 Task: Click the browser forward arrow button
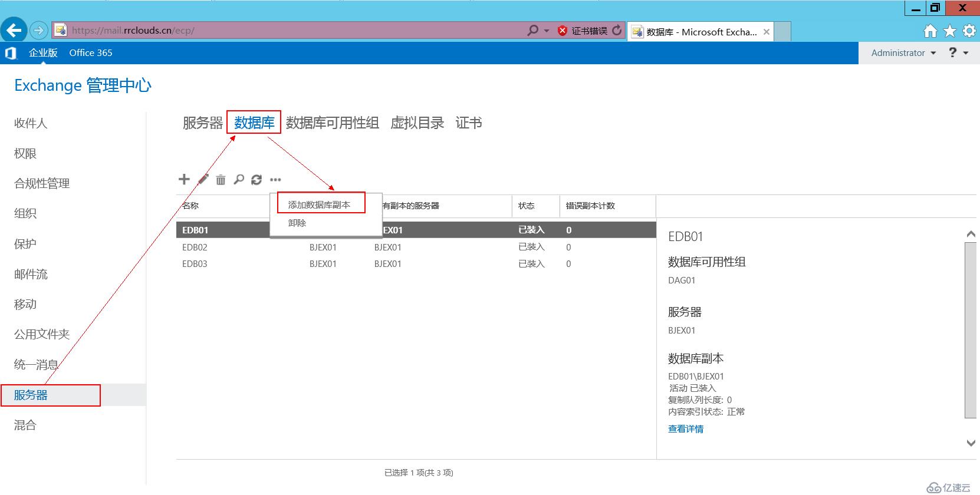[38, 31]
